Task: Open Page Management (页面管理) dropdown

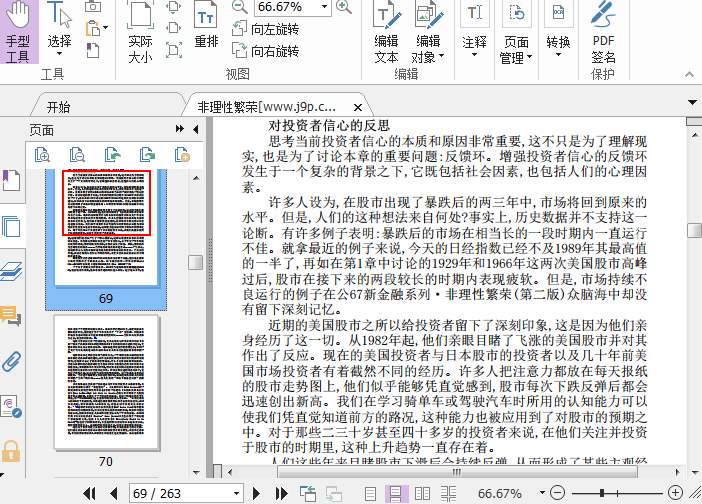Action: pos(516,32)
